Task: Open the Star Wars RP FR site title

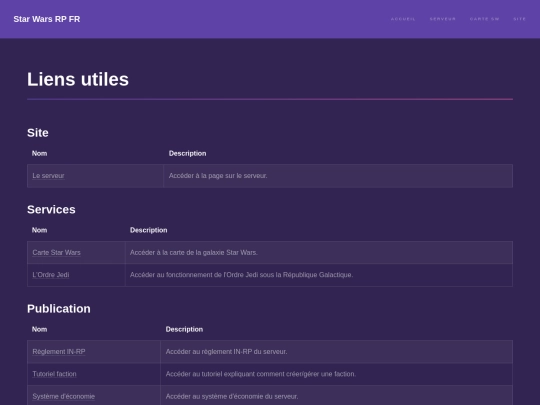Action: (x=46, y=19)
